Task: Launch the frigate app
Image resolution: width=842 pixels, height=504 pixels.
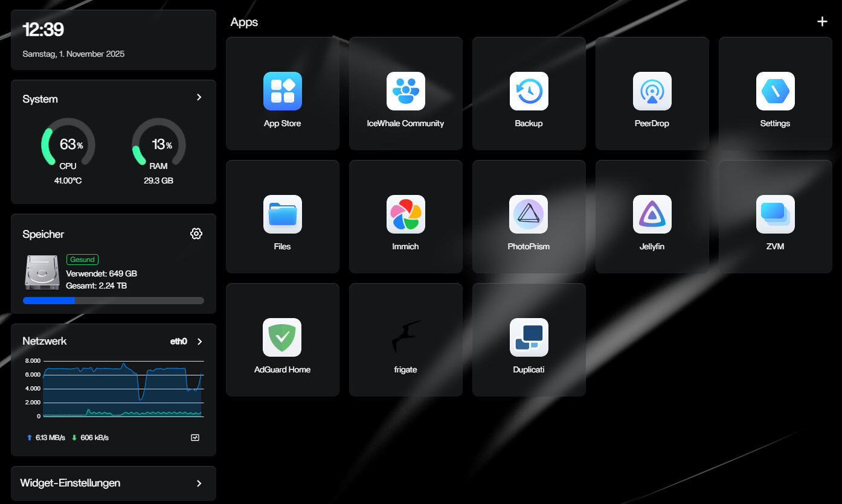Action: tap(405, 338)
